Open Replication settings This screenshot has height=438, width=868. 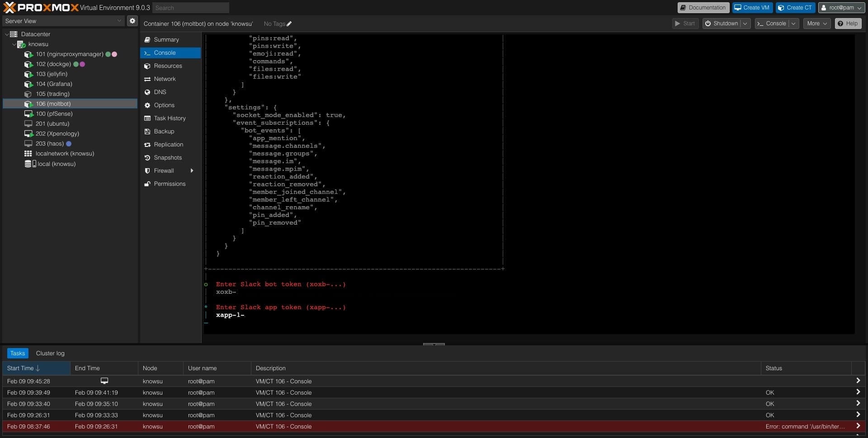168,145
